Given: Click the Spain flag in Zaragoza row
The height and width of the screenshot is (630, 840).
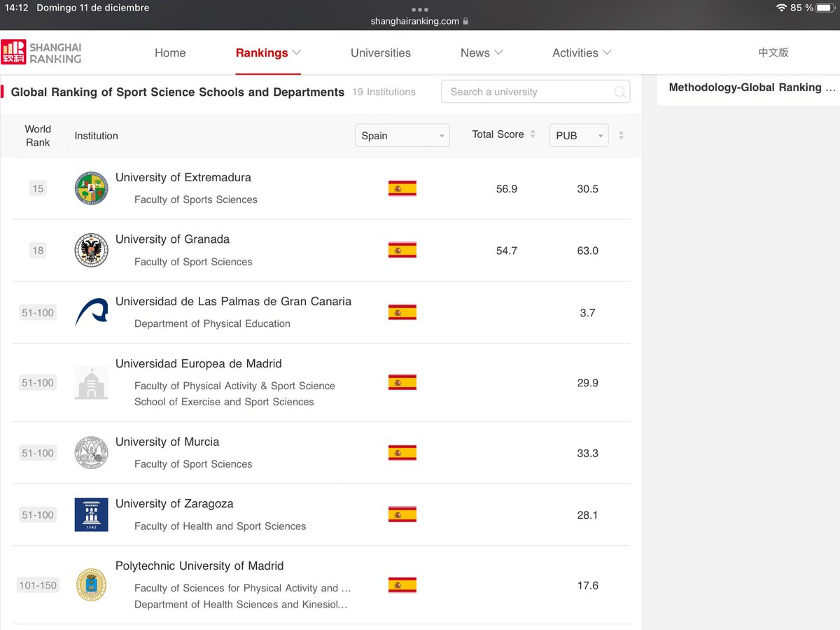Looking at the screenshot, I should [402, 514].
